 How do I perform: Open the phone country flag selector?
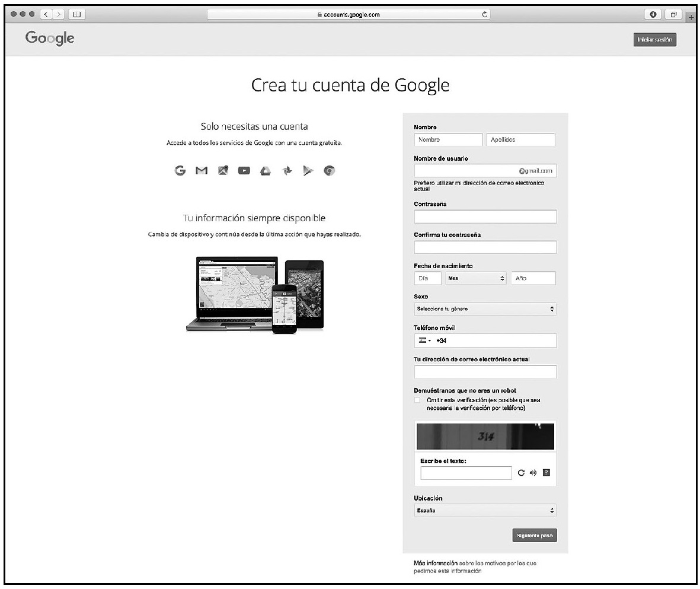coord(424,340)
